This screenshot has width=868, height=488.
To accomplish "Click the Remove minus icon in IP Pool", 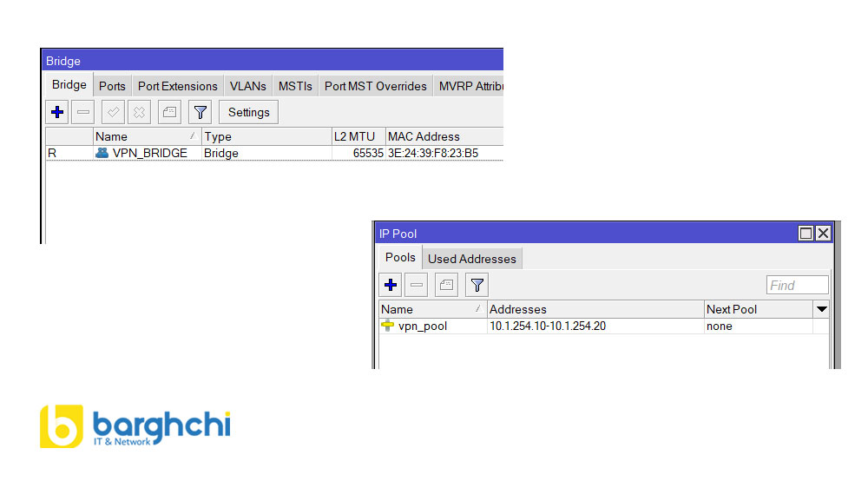I will [417, 285].
